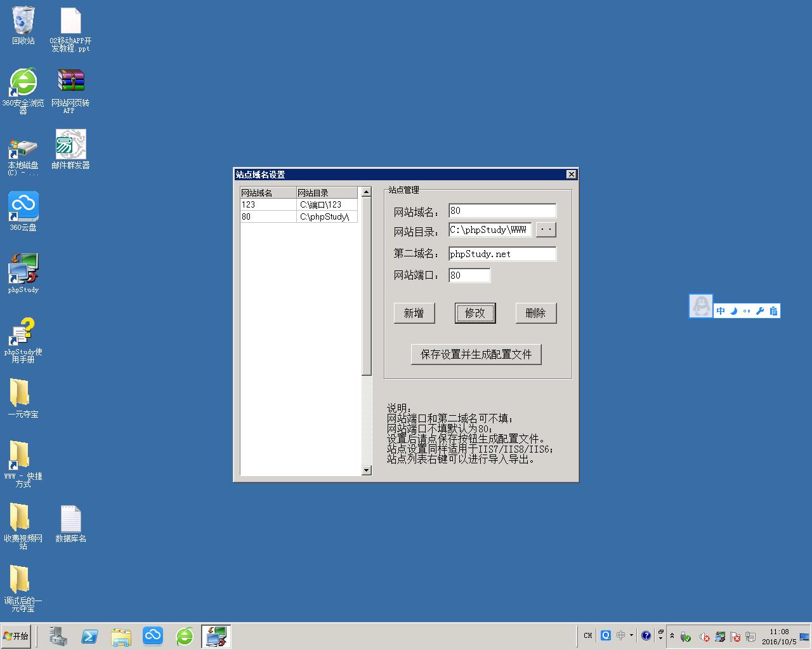
Task: Open the 360云盘 desktop icon
Action: 23,208
